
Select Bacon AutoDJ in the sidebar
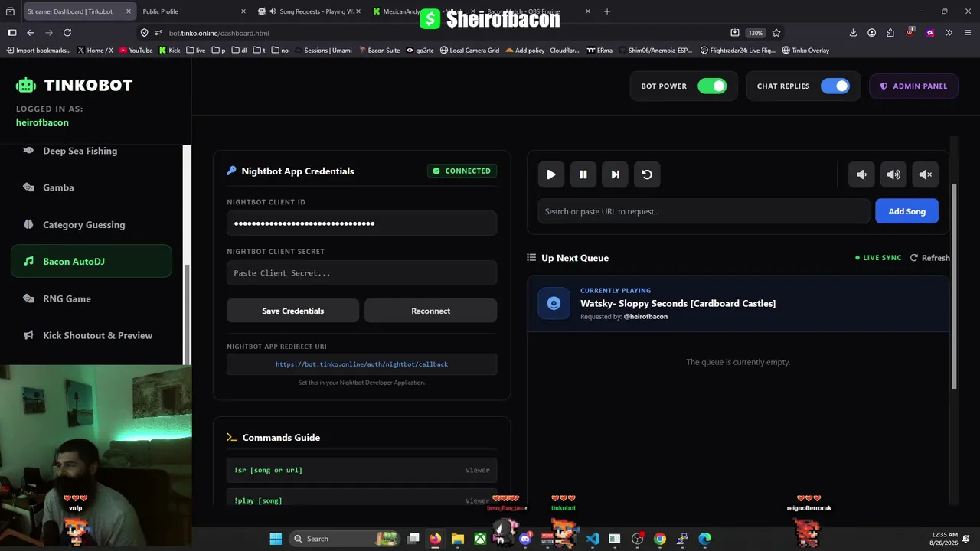91,261
